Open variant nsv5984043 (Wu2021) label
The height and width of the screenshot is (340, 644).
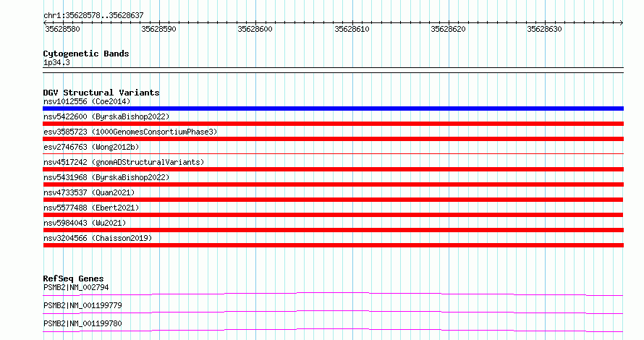point(85,223)
